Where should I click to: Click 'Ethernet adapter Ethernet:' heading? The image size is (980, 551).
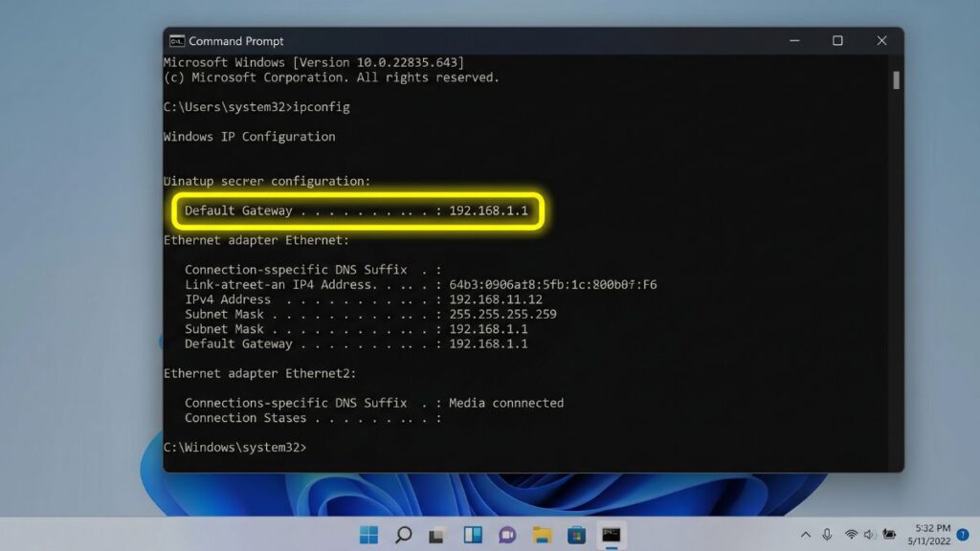(256, 240)
